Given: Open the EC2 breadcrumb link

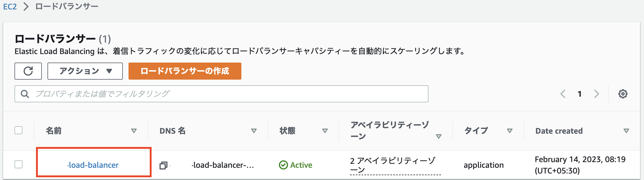Looking at the screenshot, I should point(10,7).
